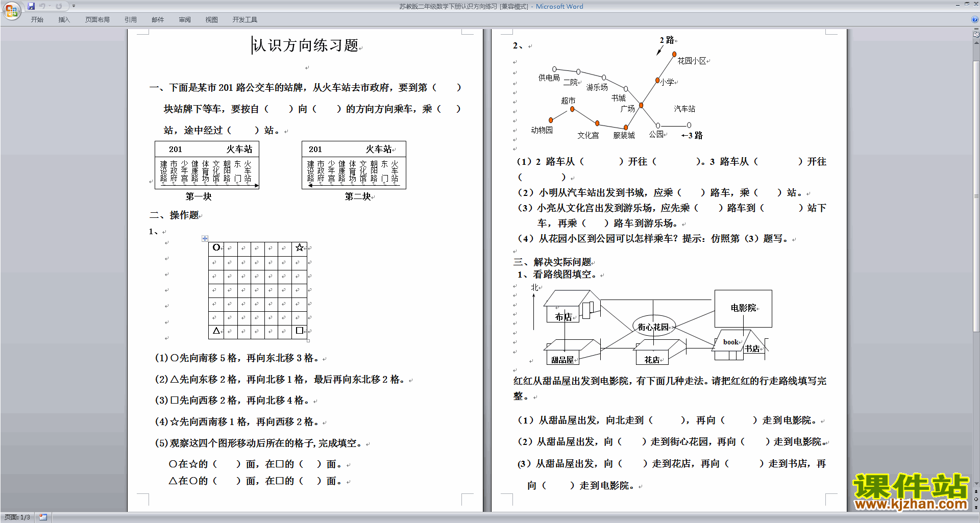Expand Customize Quick Access Toolbar dropdown
This screenshot has height=523, width=980.
[x=73, y=6]
